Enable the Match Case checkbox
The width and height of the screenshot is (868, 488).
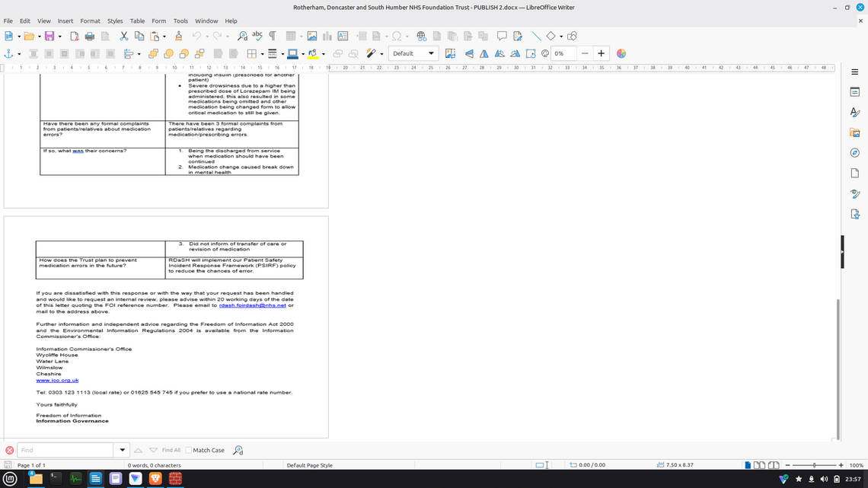click(189, 450)
